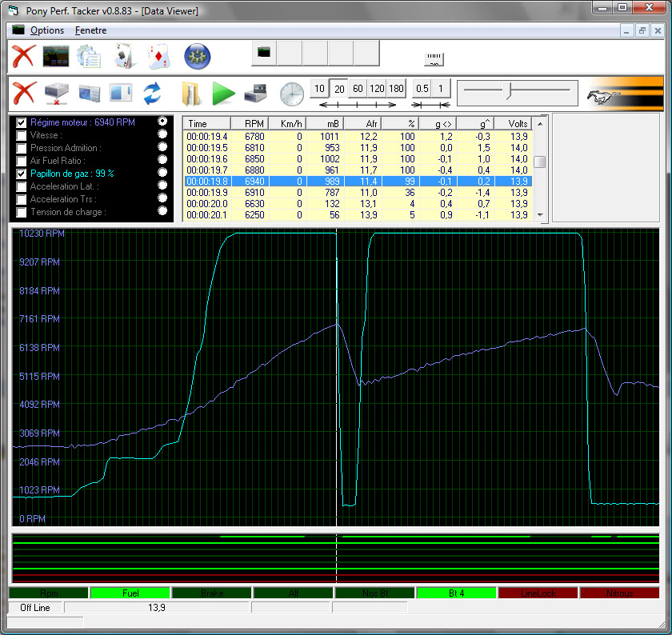Restore the inner Data Viewer window

pyautogui.click(x=642, y=30)
